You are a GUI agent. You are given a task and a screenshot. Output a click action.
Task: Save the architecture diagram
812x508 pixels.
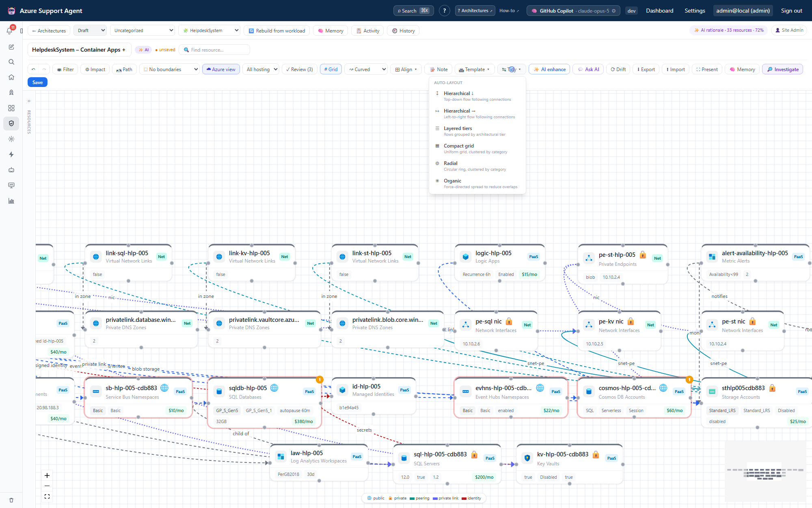37,82
